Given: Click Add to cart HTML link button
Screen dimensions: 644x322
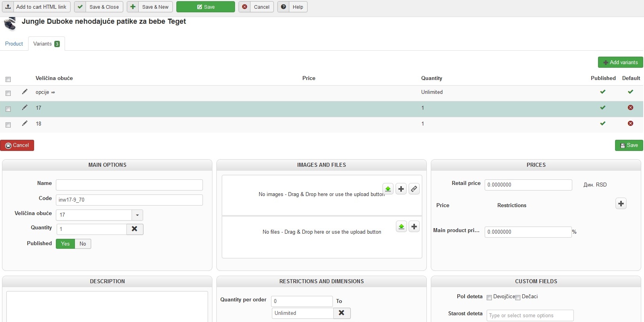Looking at the screenshot, I should [36, 7].
